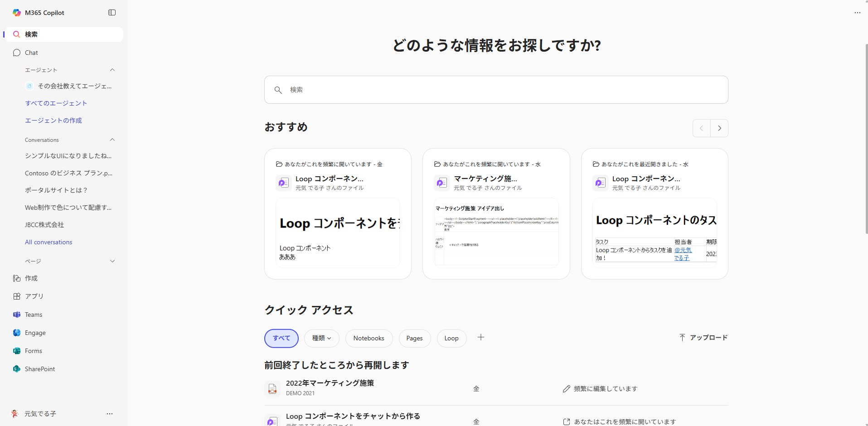Open the 種類 filter dropdown

(322, 339)
